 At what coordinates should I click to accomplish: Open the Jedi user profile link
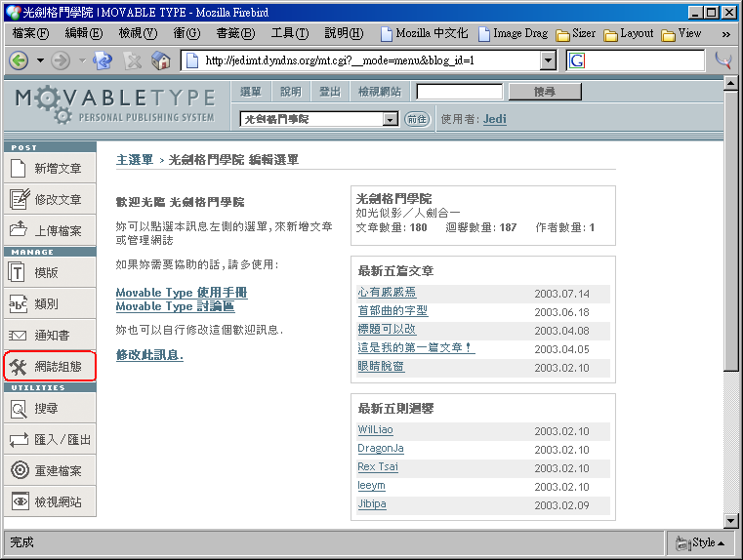click(x=495, y=119)
